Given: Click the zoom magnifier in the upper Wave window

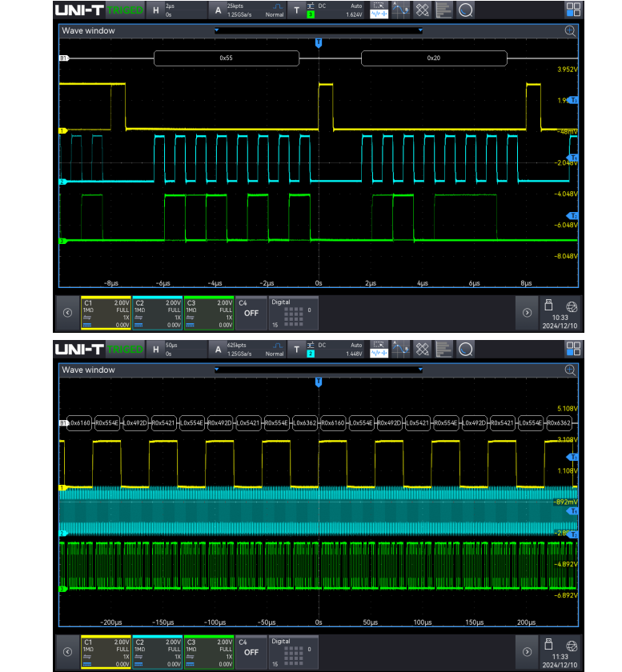Looking at the screenshot, I should 570,30.
